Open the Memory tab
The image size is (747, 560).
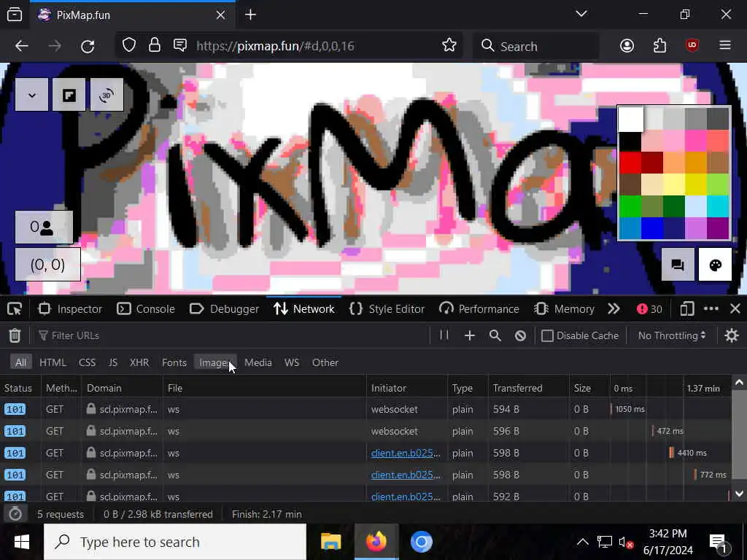564,309
